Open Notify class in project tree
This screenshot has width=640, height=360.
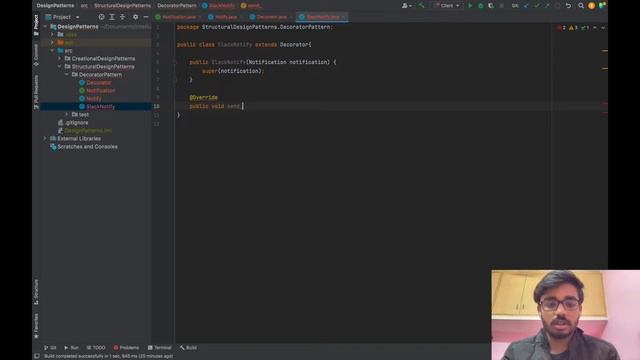pos(93,99)
